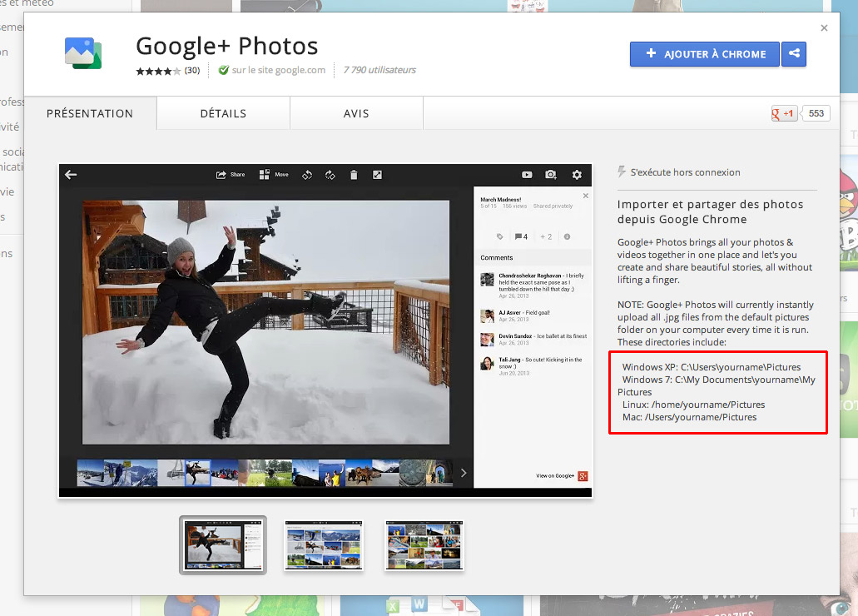The height and width of the screenshot is (616, 858).
Task: Select the last photo-mosaic screenshot thumbnail
Action: click(x=424, y=544)
